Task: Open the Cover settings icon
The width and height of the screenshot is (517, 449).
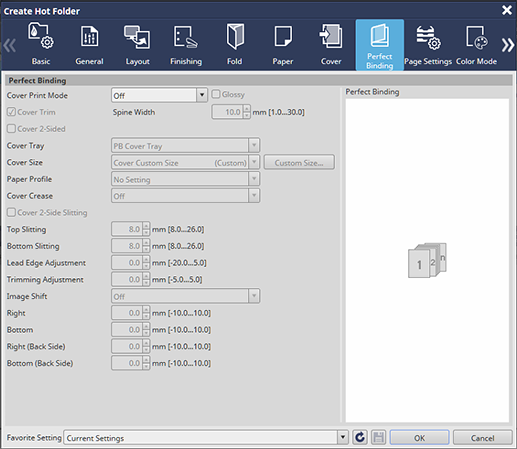Action: pos(331,36)
